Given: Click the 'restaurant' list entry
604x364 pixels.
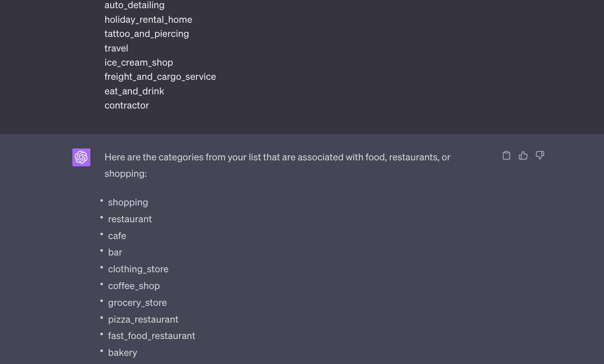Looking at the screenshot, I should pos(130,219).
